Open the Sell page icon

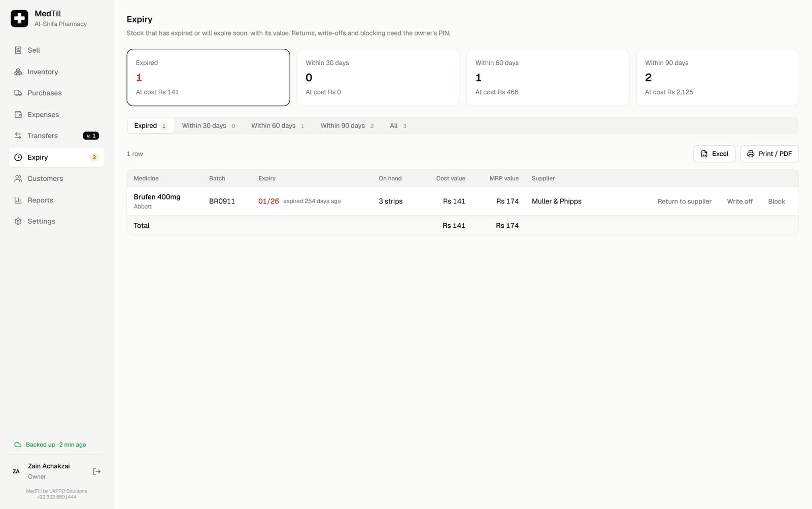pyautogui.click(x=18, y=50)
